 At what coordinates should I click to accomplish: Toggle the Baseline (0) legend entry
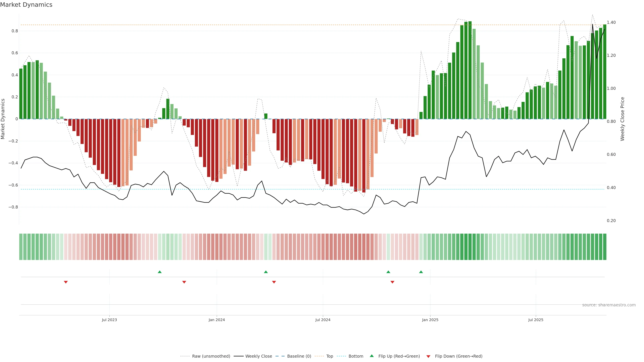click(x=299, y=356)
